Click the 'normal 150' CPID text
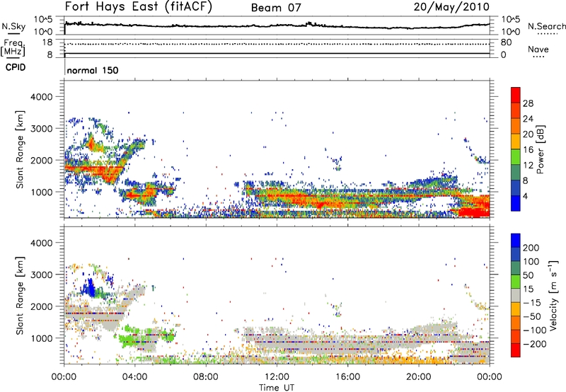 pos(93,70)
